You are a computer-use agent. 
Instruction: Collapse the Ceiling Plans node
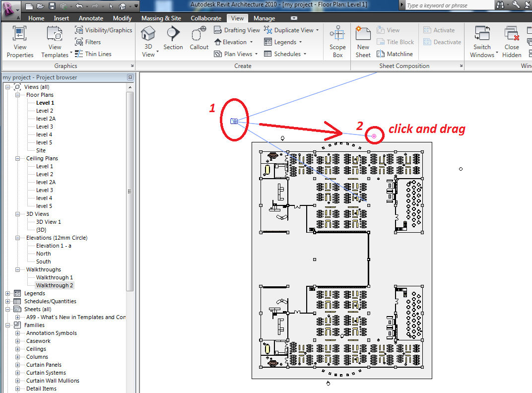18,158
